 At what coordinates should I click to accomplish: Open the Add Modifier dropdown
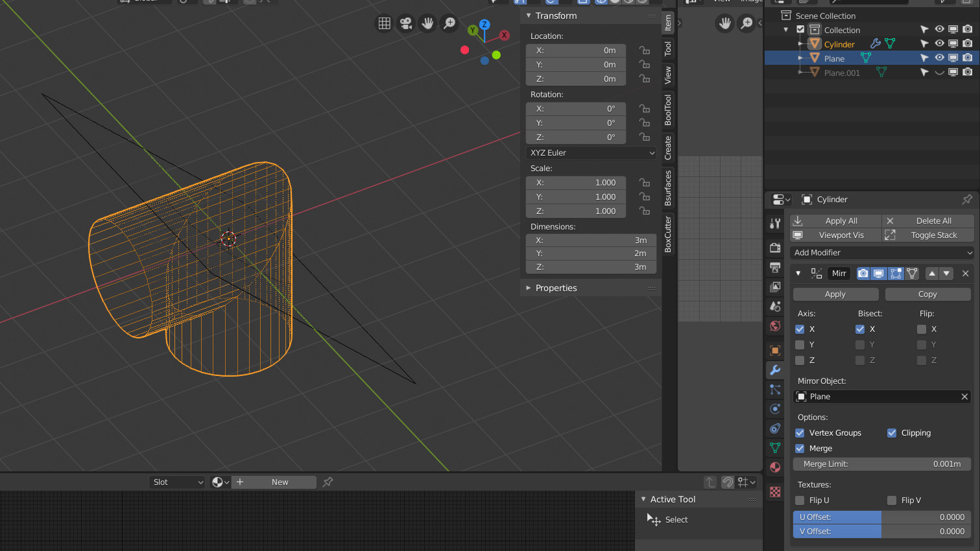[x=882, y=252]
